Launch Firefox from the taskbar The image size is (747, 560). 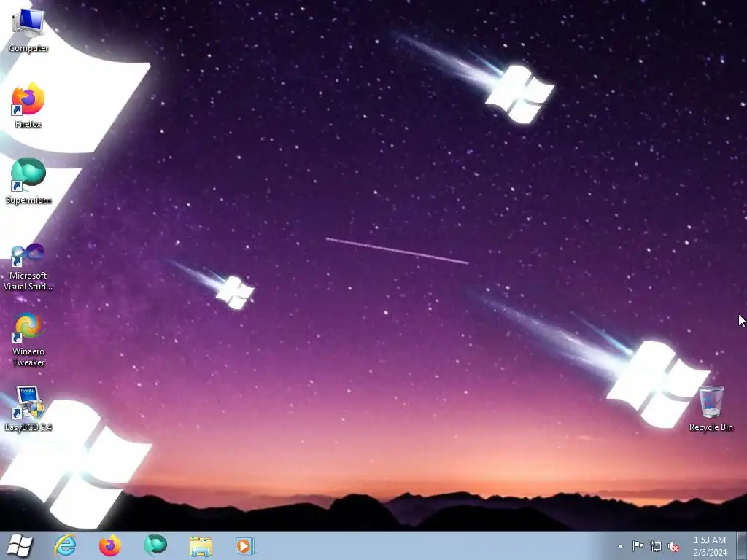[x=110, y=545]
